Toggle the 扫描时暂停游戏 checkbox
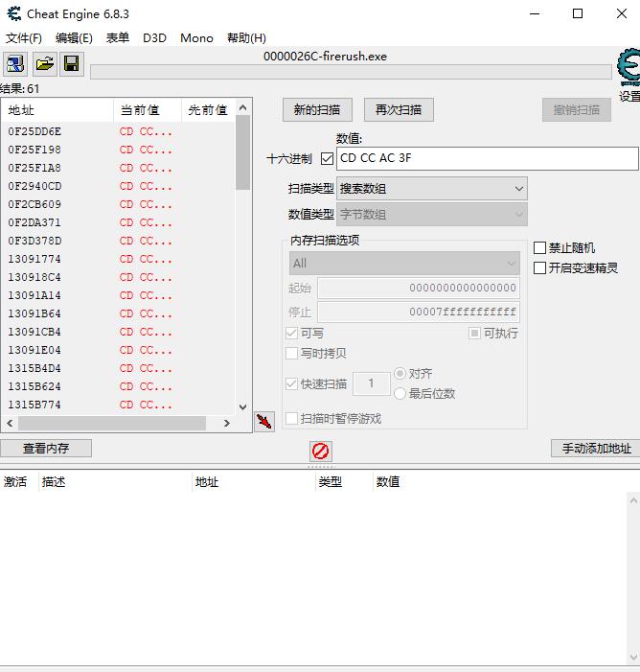The width and height of the screenshot is (640, 672). pos(291,418)
